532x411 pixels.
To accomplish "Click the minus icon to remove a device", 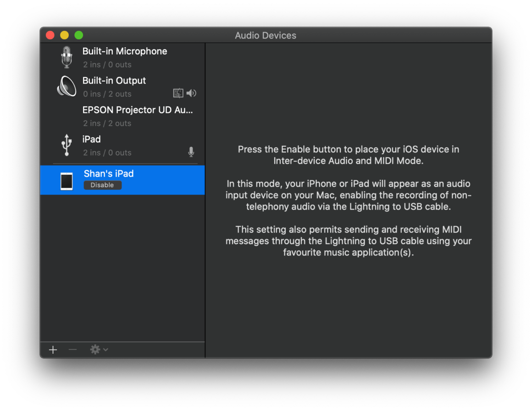I will point(72,350).
